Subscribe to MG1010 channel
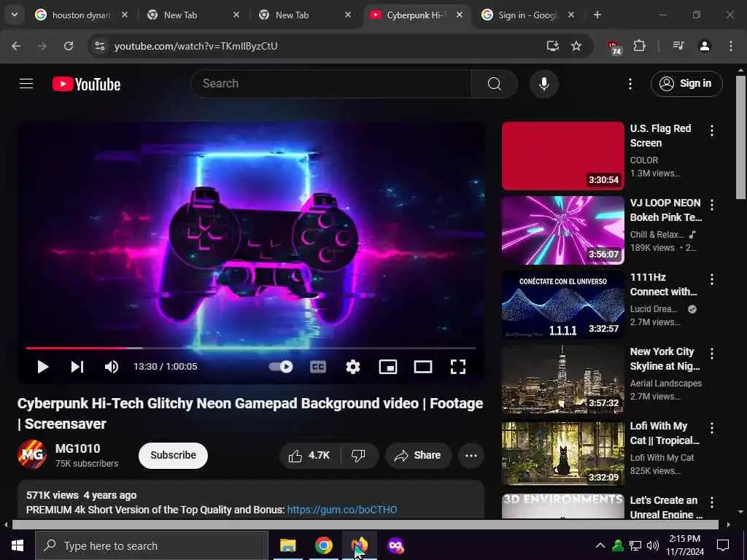 173,456
